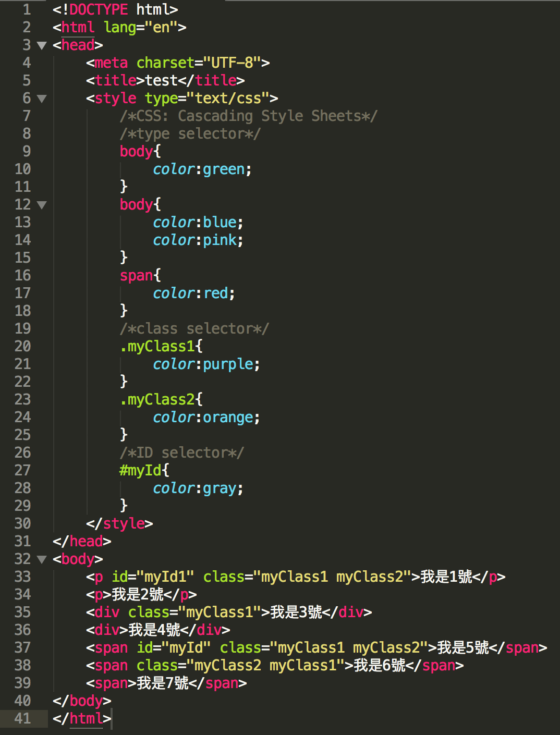Collapse the body rule fold arrow, line 12
This screenshot has width=560, height=735.
pyautogui.click(x=42, y=205)
